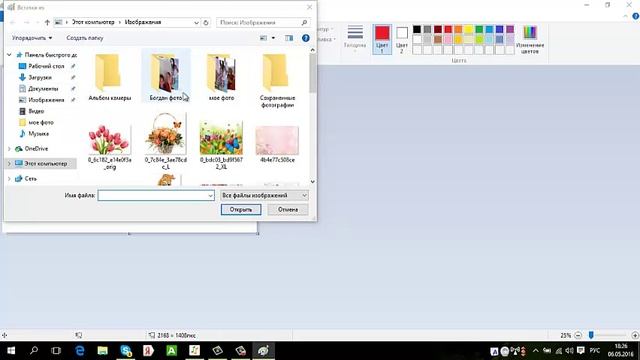Change the view using the view mode icon
The width and height of the screenshot is (640, 360).
[x=263, y=38]
